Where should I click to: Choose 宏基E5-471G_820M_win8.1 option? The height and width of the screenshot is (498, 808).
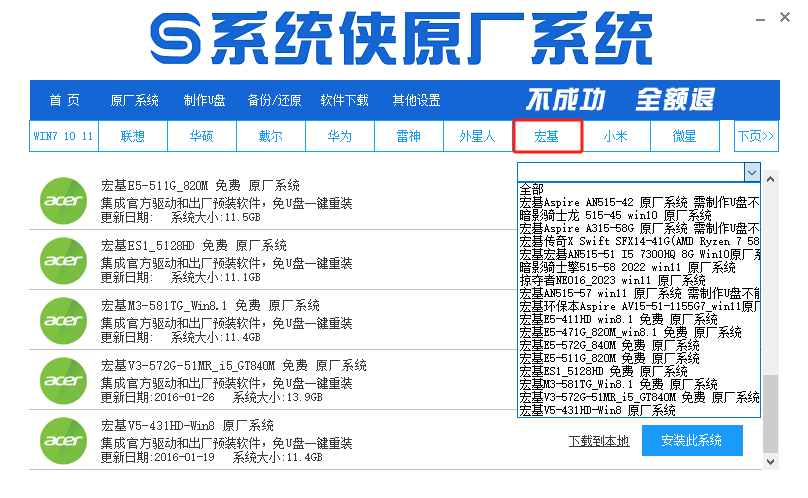point(639,332)
